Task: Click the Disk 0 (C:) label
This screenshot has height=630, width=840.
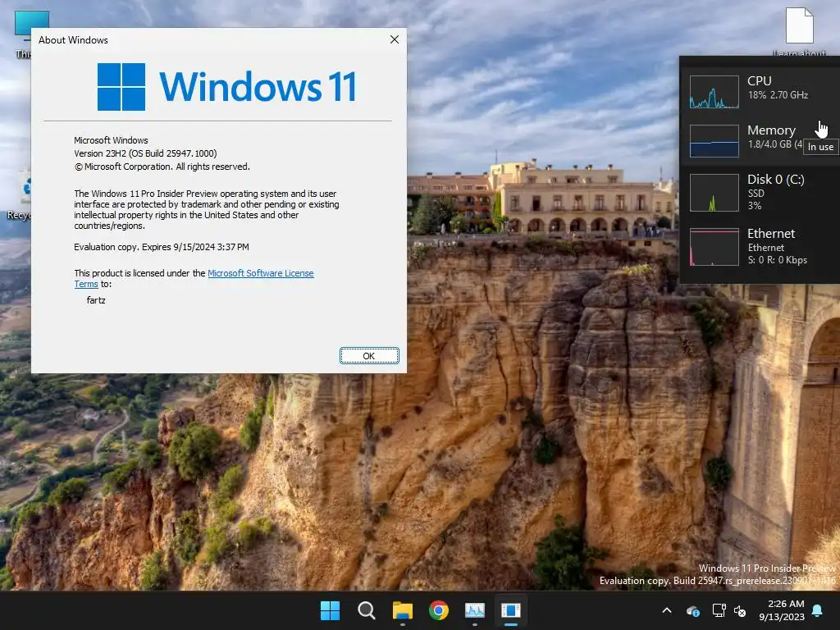Action: pyautogui.click(x=776, y=180)
